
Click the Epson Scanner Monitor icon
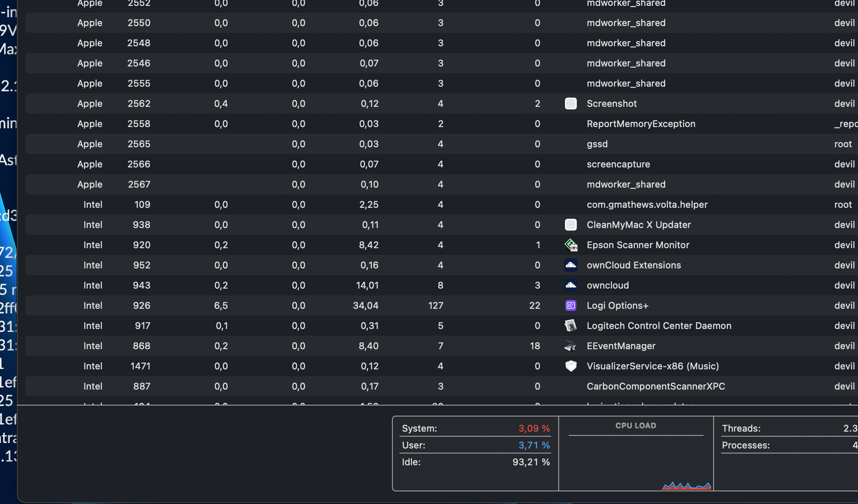click(x=570, y=245)
